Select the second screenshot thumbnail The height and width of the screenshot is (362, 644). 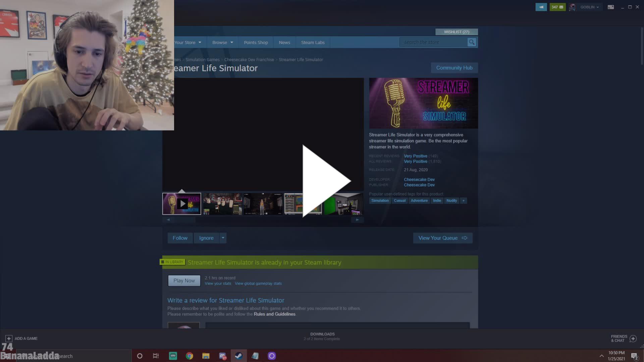click(x=222, y=204)
